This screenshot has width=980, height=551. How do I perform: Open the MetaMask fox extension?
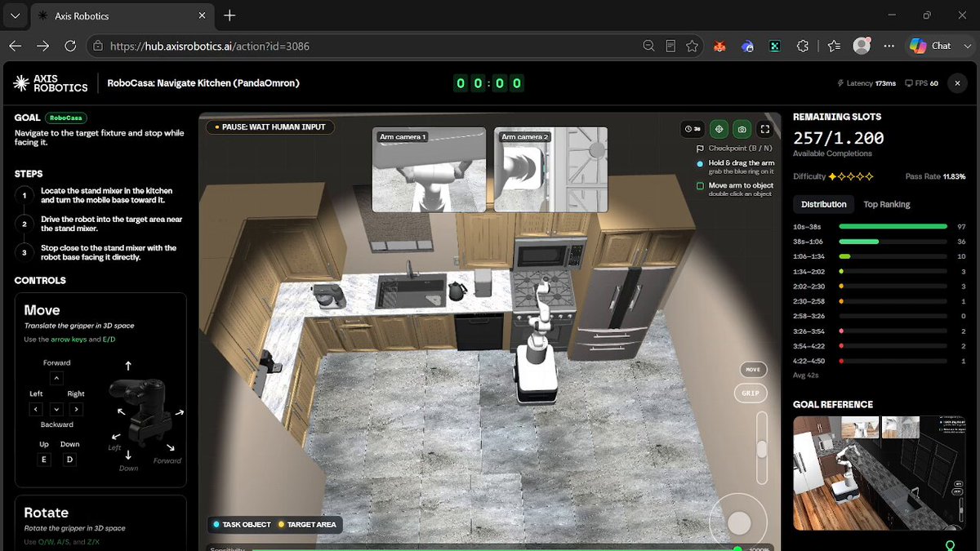(x=719, y=46)
